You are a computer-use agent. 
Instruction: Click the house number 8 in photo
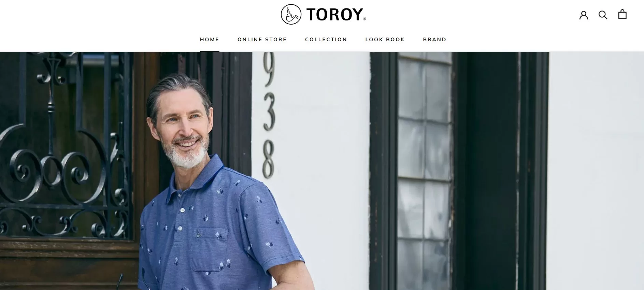pyautogui.click(x=268, y=159)
